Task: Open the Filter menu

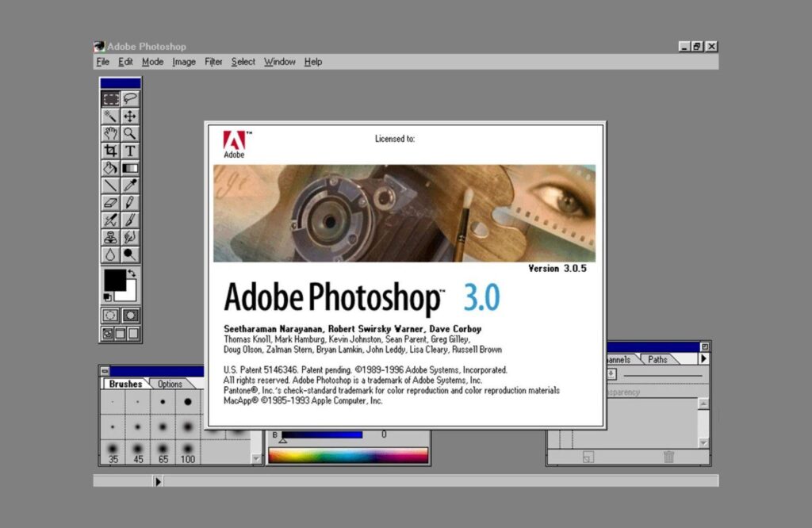Action: (213, 62)
